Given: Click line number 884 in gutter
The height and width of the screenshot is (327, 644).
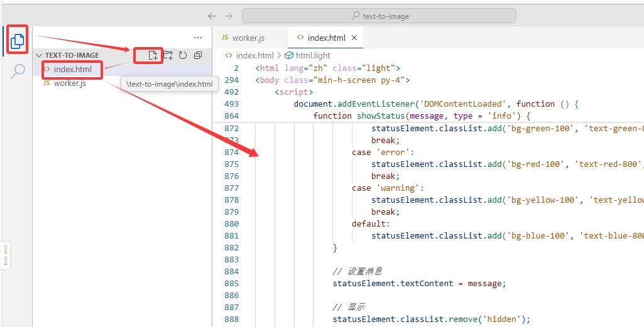Looking at the screenshot, I should click(232, 271).
